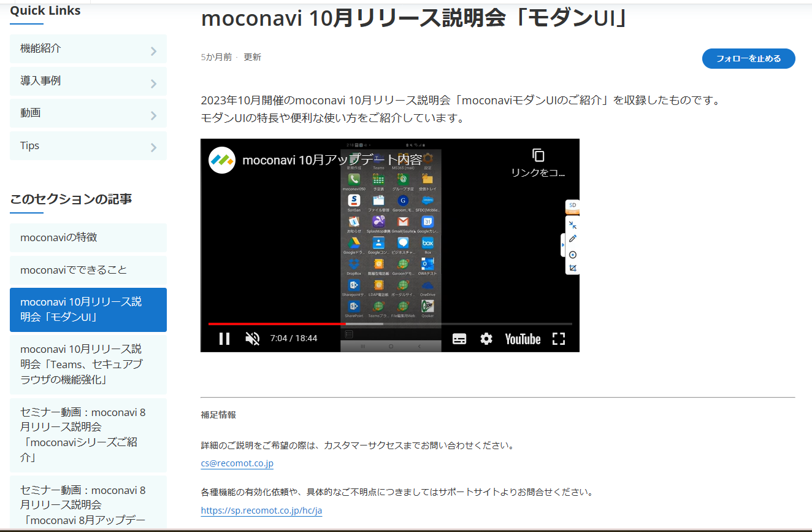
Task: Click the record circle icon in the floating toolbar
Action: tap(573, 254)
